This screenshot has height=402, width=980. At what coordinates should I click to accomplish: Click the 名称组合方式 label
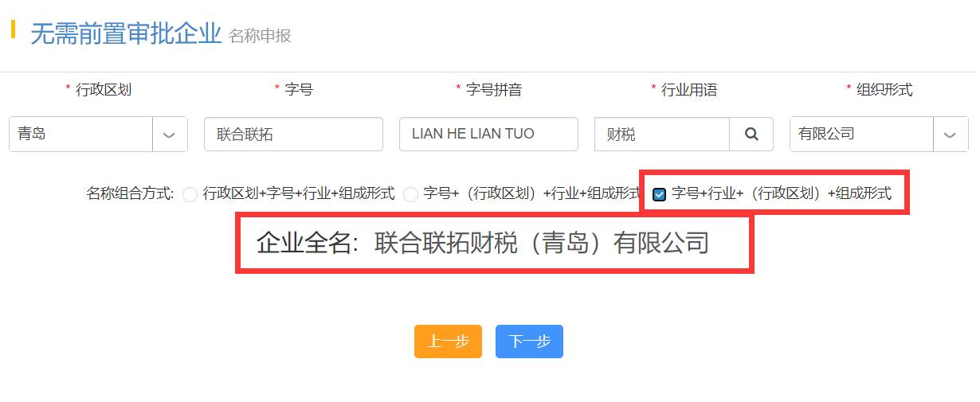click(x=130, y=193)
